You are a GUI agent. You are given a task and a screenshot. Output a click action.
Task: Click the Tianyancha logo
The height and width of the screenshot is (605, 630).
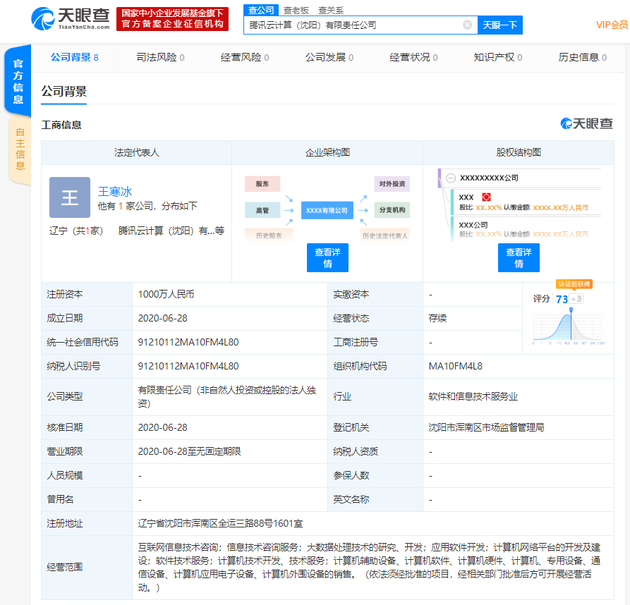(71, 18)
